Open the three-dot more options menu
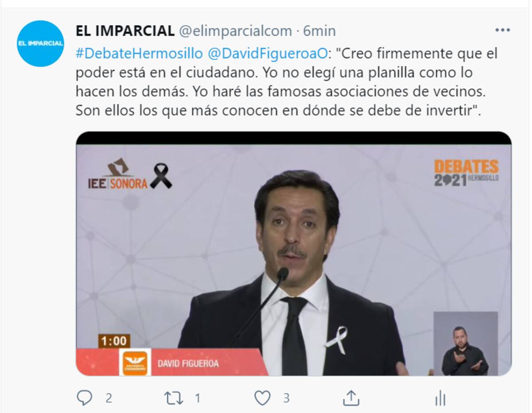This screenshot has width=532, height=413. (502, 30)
